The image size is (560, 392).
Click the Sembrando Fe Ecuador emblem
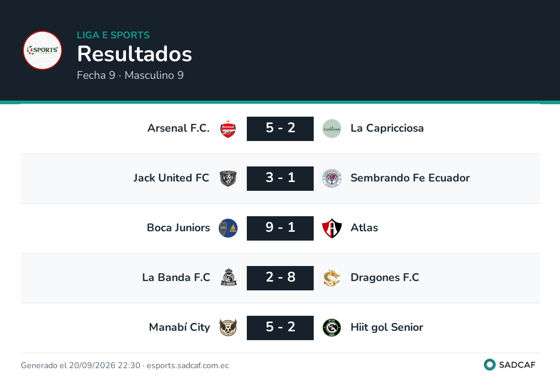pos(332,178)
